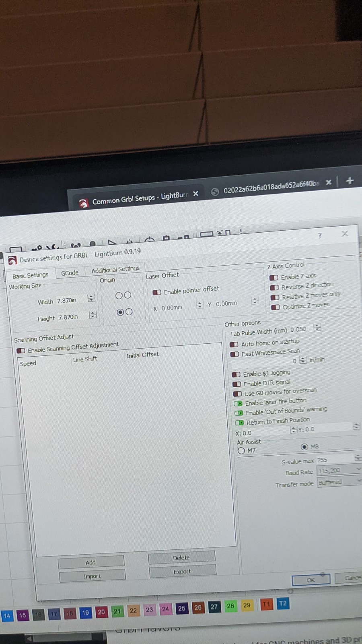362x644 pixels.
Task: Select the top-right origin radio button
Action: pyautogui.click(x=128, y=295)
